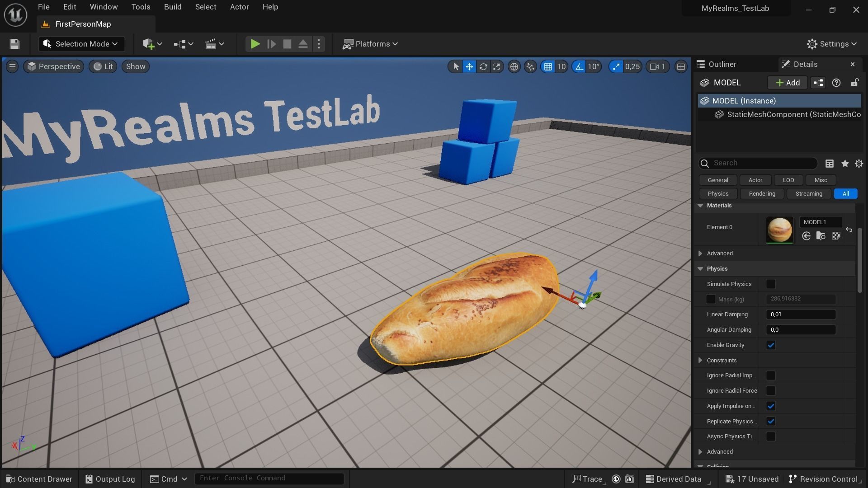This screenshot has height=488, width=868.
Task: Toggle grid snapping icon
Action: [x=548, y=66]
